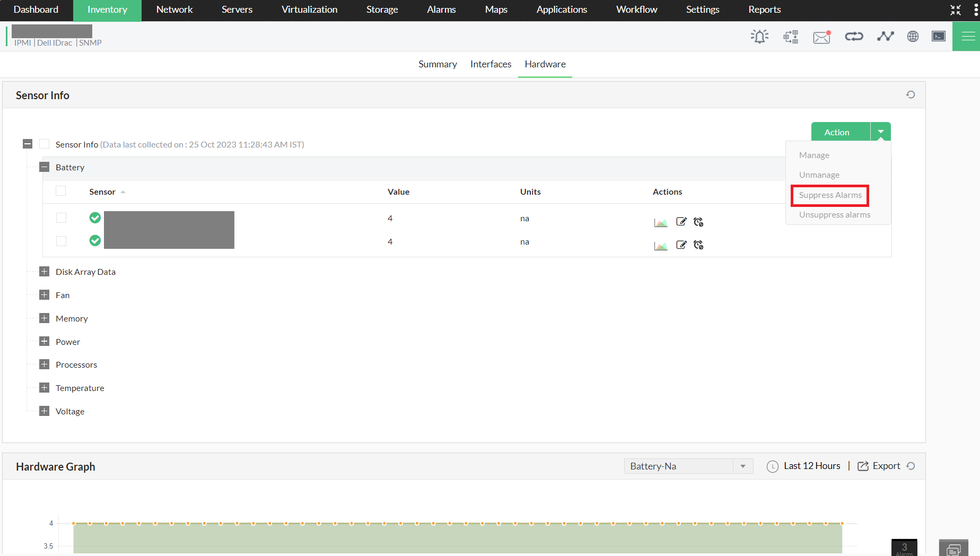
Task: Click the alarm bell icon in device toolbar
Action: pyautogui.click(x=759, y=37)
